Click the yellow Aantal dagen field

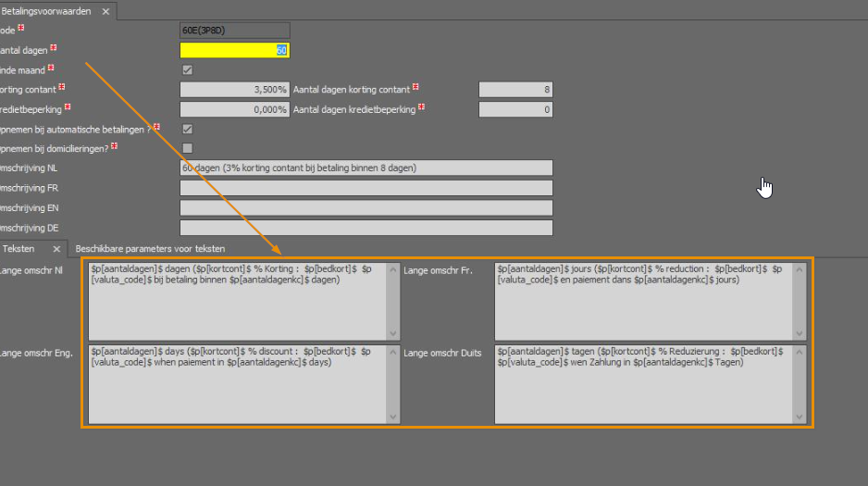pos(234,50)
